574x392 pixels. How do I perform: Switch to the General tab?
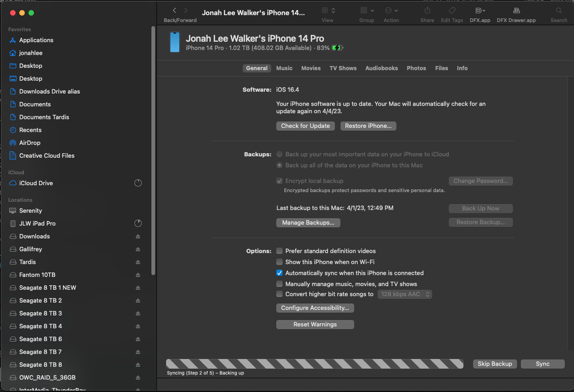click(256, 68)
